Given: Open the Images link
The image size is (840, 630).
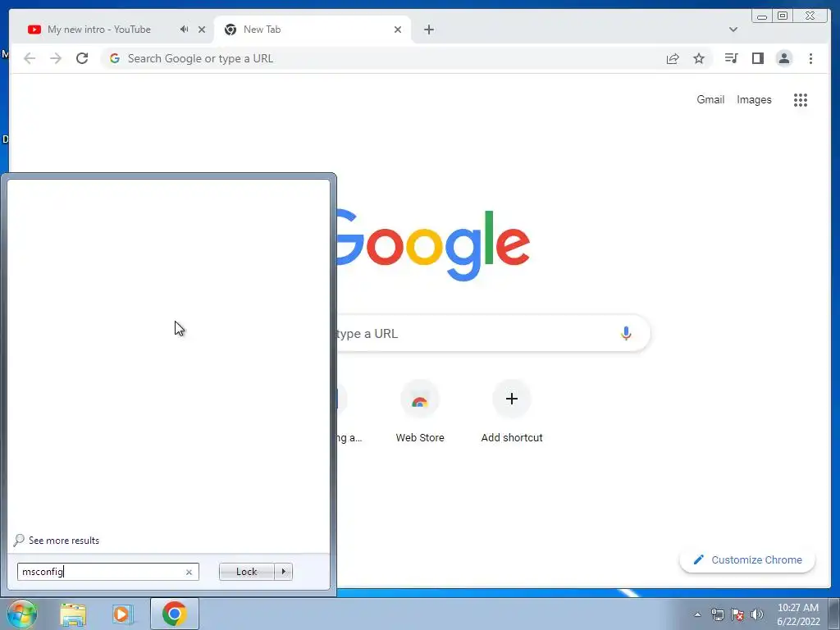Looking at the screenshot, I should coord(754,99).
